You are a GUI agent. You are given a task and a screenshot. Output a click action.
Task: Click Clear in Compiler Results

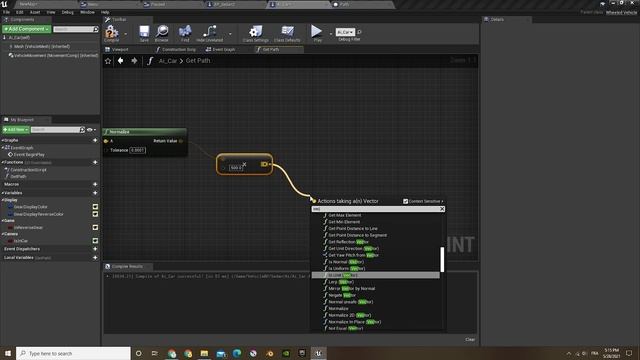470,340
